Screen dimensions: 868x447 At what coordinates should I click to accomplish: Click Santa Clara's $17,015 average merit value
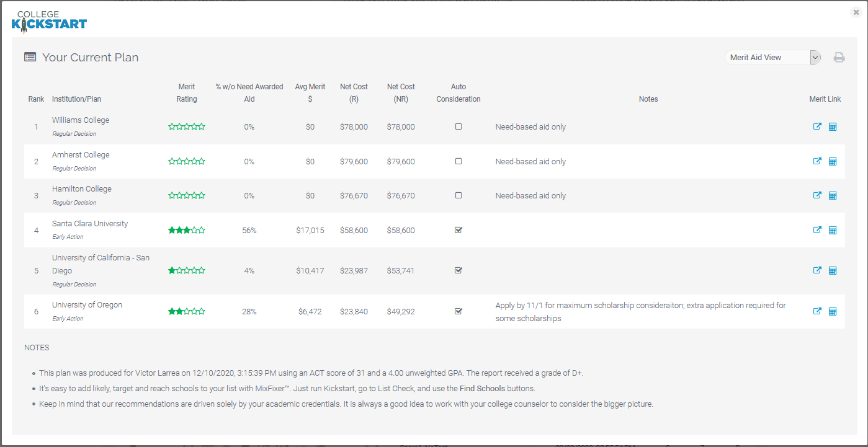pos(310,231)
